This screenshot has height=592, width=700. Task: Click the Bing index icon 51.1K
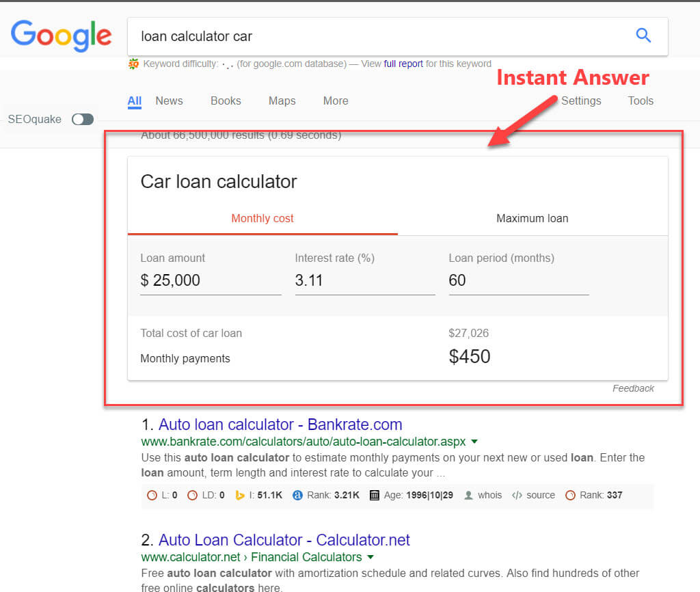pos(240,495)
